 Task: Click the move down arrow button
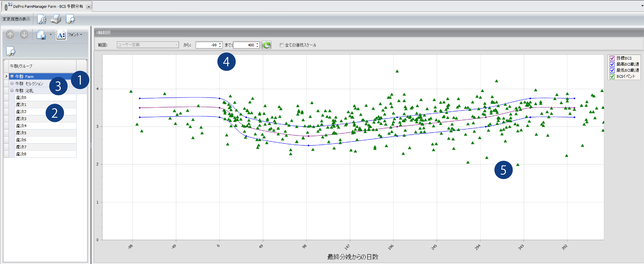[x=24, y=35]
